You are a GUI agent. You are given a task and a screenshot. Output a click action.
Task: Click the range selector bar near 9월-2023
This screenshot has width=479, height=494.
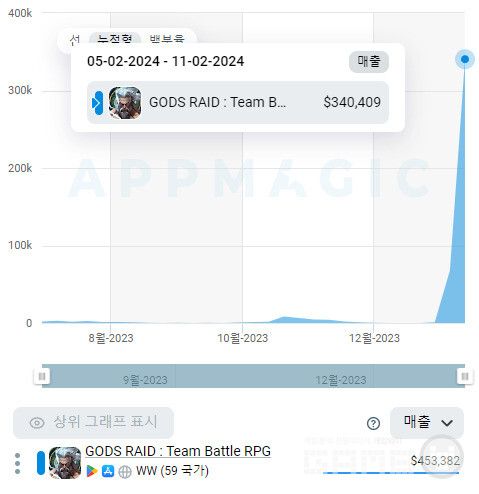pos(145,380)
